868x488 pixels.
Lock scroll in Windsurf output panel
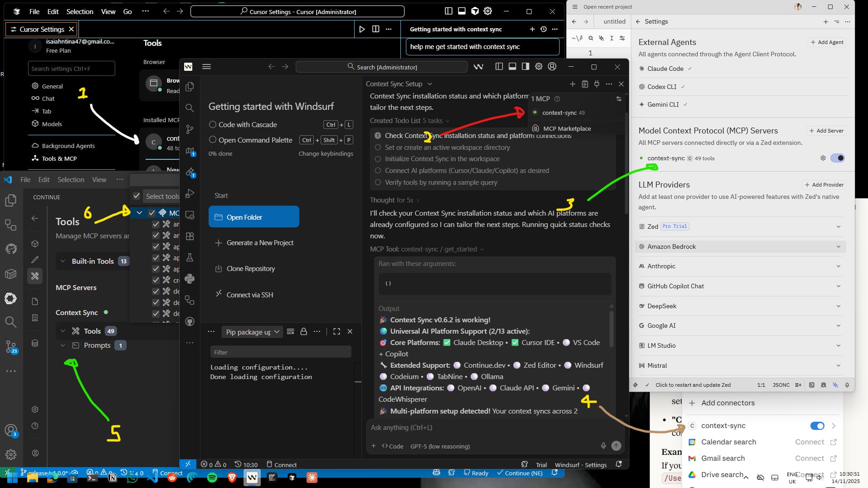[303, 331]
